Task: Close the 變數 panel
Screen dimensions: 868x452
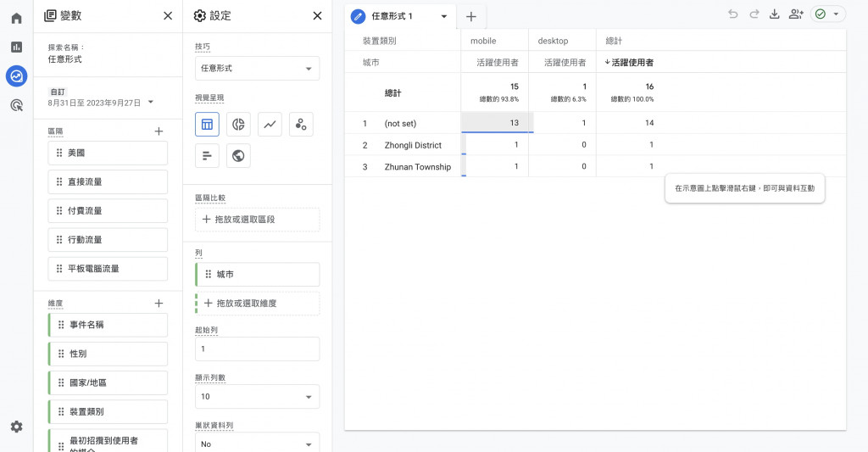Action: coord(168,16)
